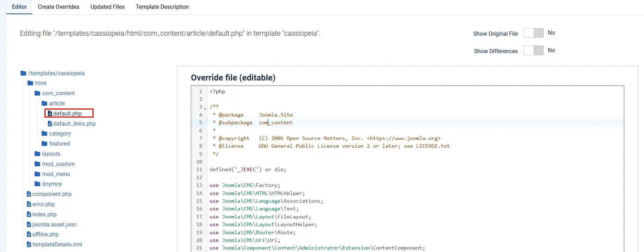The image size is (644, 252).
Task: Click the layouts folder icon
Action: [x=37, y=154]
